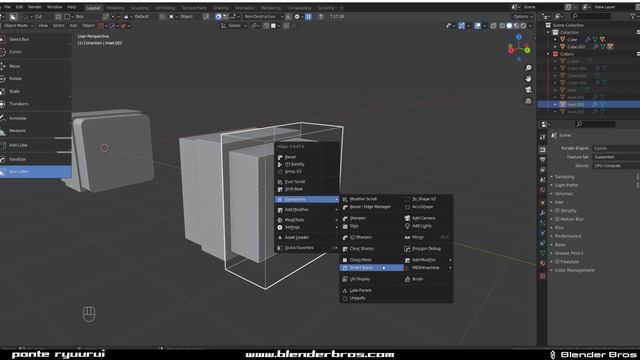Open the Render Engine Cycles dropdown
This screenshot has width=640, height=360.
tap(616, 148)
